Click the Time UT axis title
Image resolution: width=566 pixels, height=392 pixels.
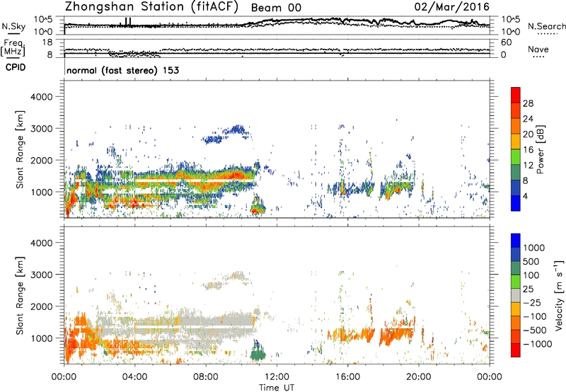coord(277,388)
